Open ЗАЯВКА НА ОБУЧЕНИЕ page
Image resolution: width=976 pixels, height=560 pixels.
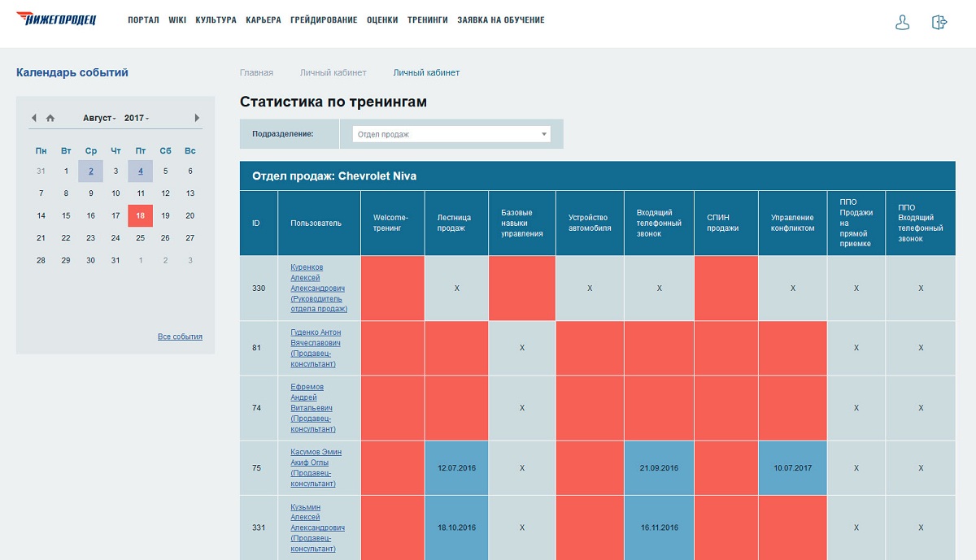pyautogui.click(x=501, y=20)
